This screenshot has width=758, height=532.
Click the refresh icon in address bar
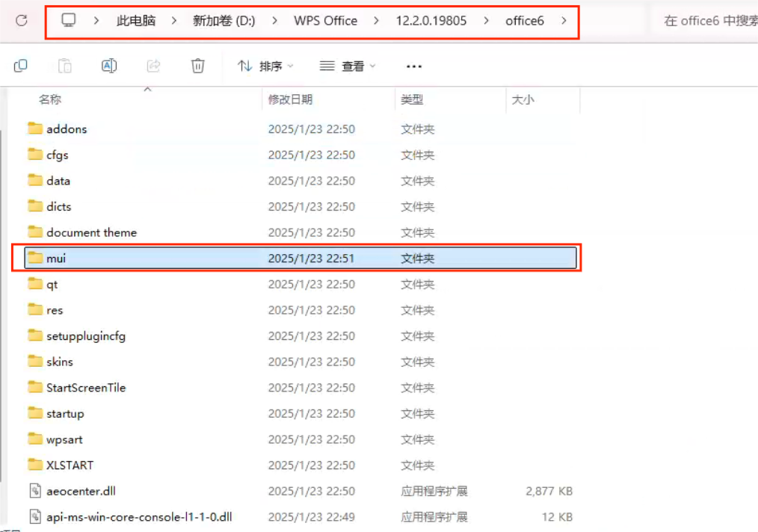pyautogui.click(x=22, y=21)
